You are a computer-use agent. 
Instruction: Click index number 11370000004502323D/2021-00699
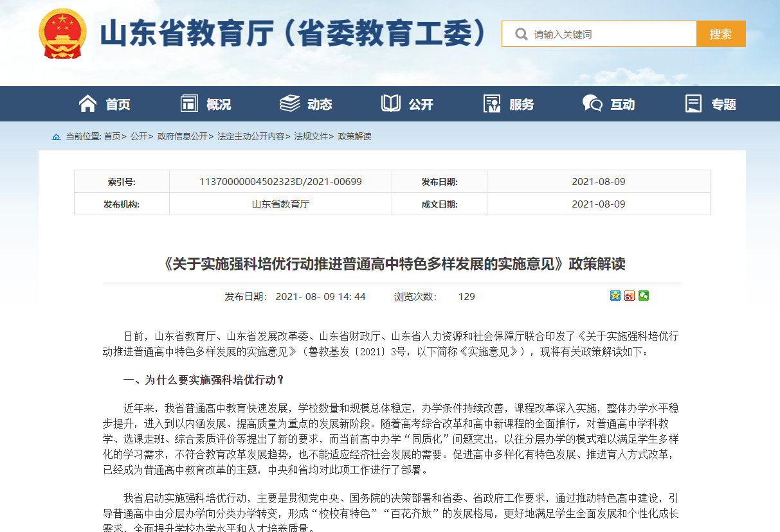pyautogui.click(x=280, y=182)
